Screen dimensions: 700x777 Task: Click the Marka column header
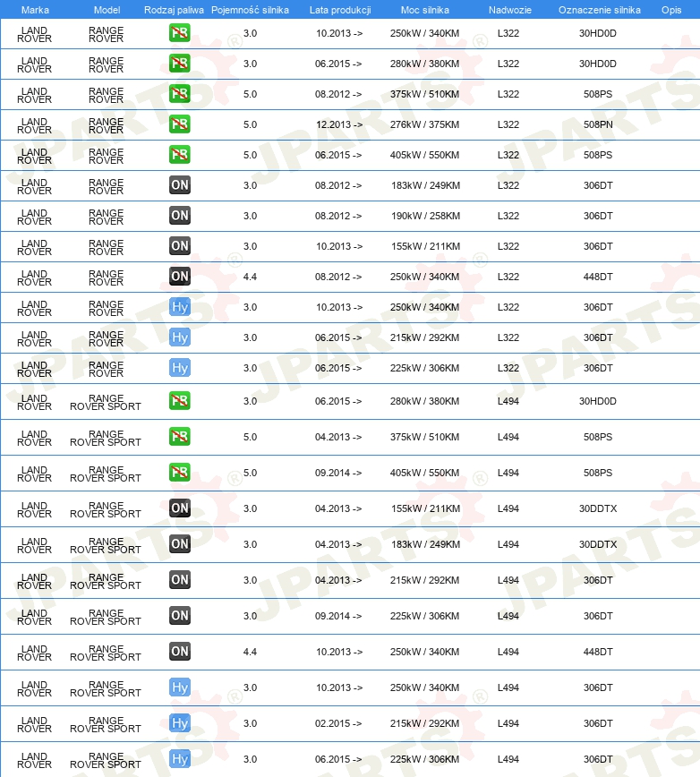tap(34, 9)
